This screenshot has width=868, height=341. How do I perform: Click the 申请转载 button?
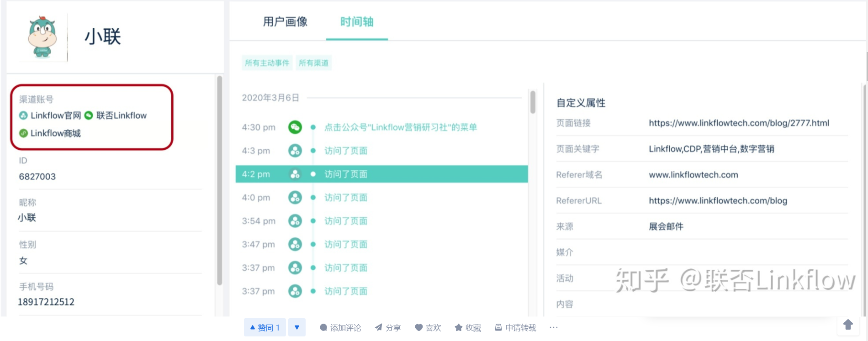pos(516,328)
